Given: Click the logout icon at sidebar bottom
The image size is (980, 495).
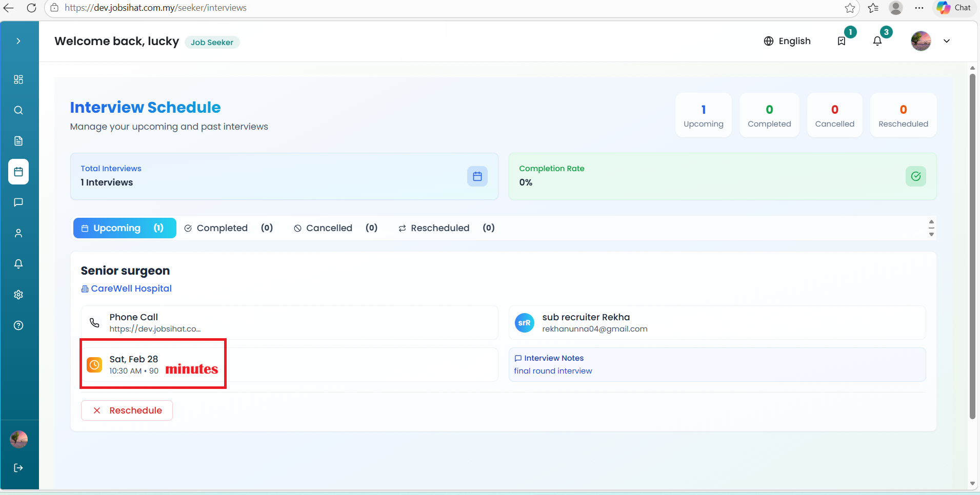Looking at the screenshot, I should point(18,468).
